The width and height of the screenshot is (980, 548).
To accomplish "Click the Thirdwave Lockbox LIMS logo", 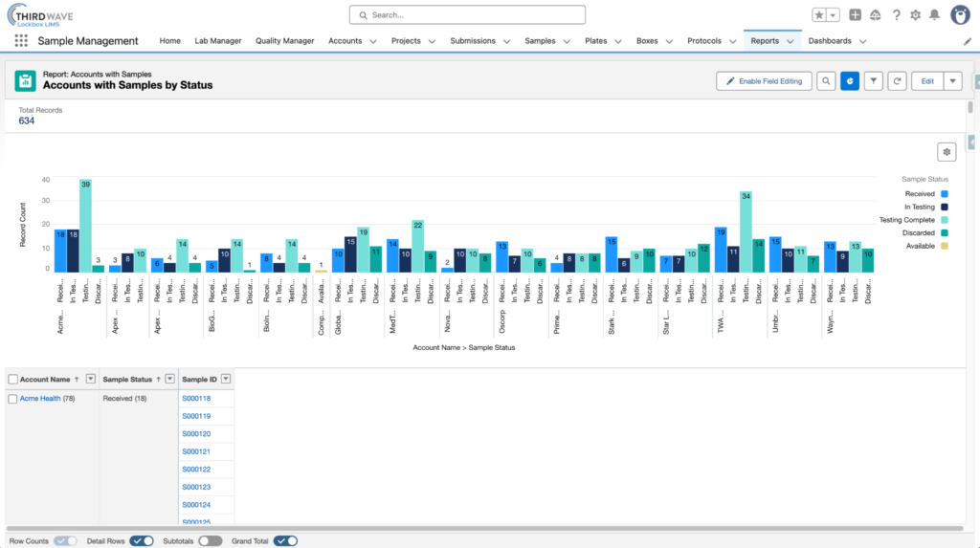I will pyautogui.click(x=40, y=15).
